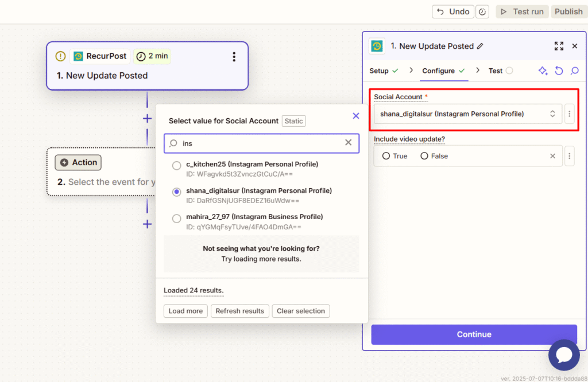Select mahira_27_97 Instagram Business Profile
Screen dimensions: 588x382
point(176,219)
